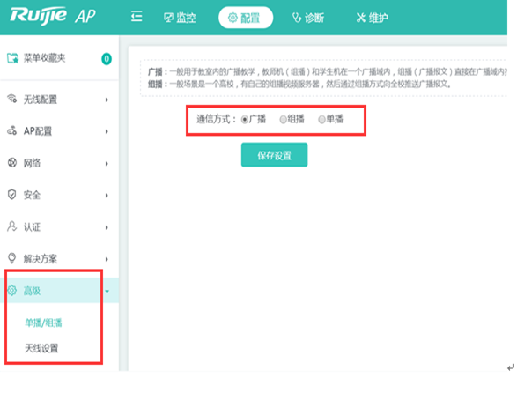Click the 网络 globe icon
Image resolution: width=532 pixels, height=393 pixels.
(12, 163)
